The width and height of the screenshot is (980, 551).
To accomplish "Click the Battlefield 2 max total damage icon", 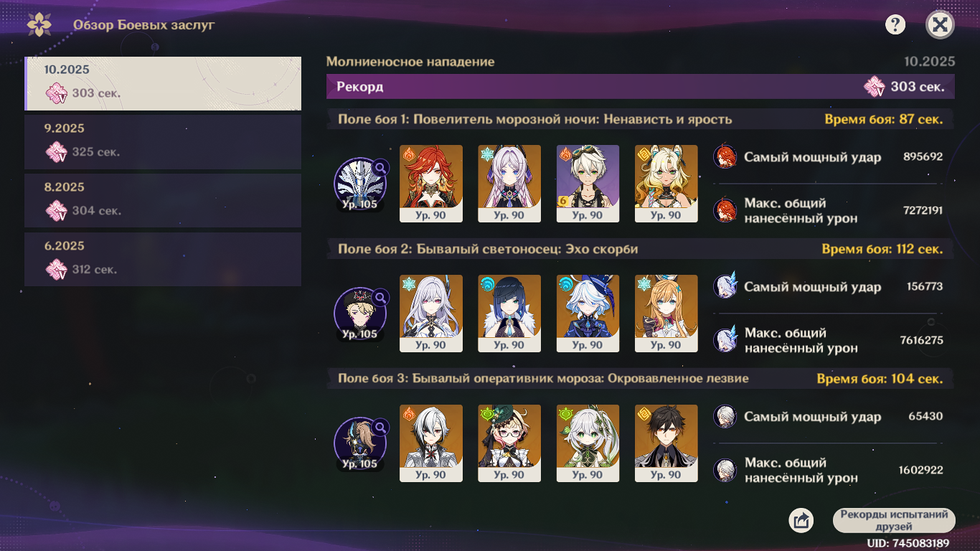I will coord(725,340).
